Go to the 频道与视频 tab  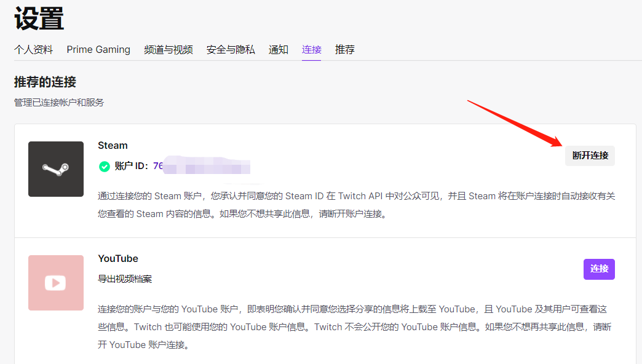[168, 50]
